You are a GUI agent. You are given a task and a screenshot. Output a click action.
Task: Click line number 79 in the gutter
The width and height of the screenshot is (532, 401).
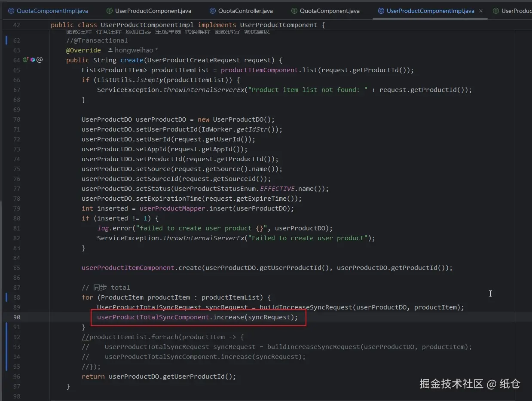coord(16,208)
